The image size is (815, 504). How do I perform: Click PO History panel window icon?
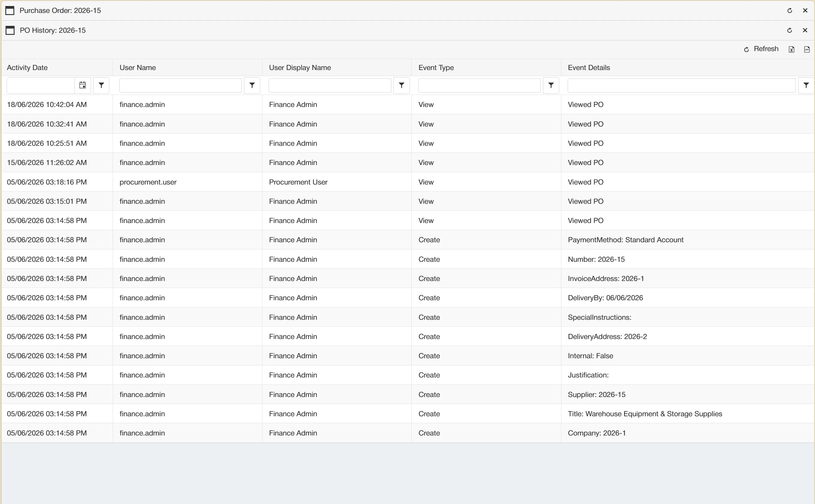[10, 30]
